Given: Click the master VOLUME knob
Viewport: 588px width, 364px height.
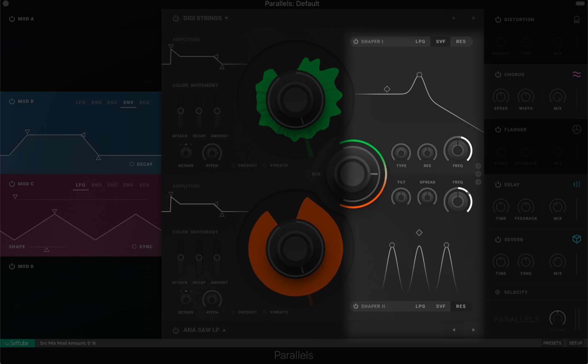Looking at the screenshot, I should coord(557,319).
